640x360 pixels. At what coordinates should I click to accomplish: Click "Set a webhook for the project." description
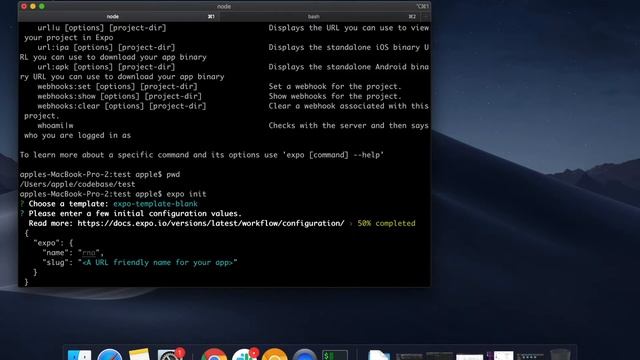335,86
